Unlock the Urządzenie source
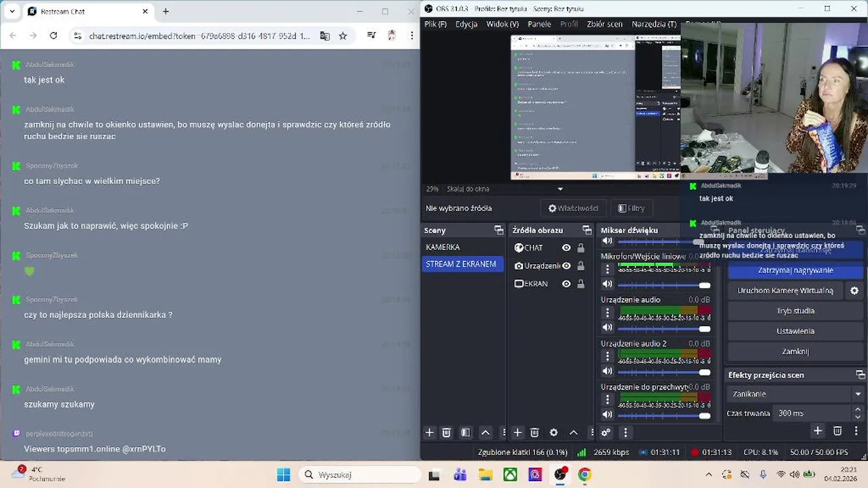The image size is (868, 488). (x=580, y=266)
